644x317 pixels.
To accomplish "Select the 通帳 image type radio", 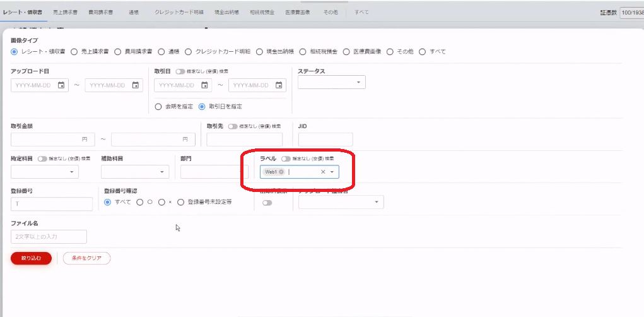I will pos(161,52).
